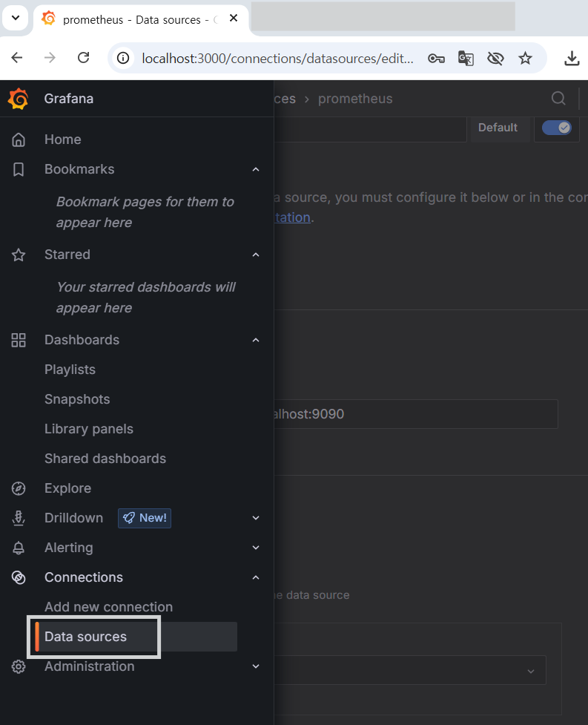Click the Bookmarks ribbon icon
The image size is (588, 725).
click(19, 169)
